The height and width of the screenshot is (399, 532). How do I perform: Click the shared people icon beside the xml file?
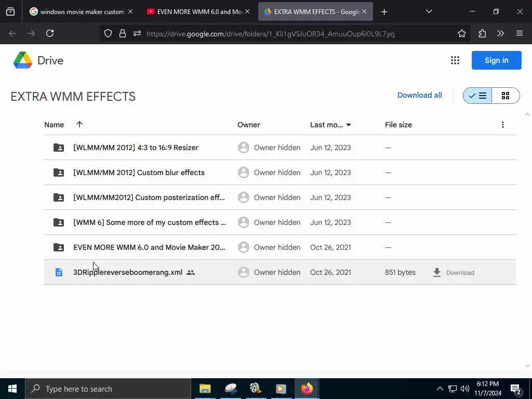191,272
